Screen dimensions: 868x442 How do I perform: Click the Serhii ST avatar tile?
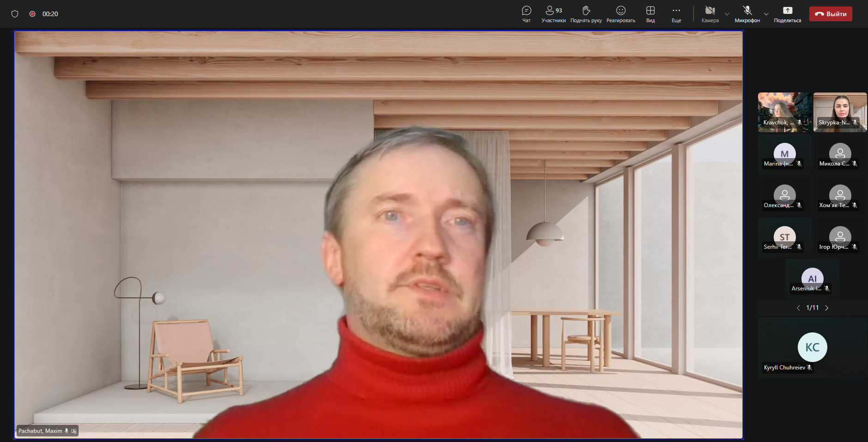pyautogui.click(x=784, y=237)
